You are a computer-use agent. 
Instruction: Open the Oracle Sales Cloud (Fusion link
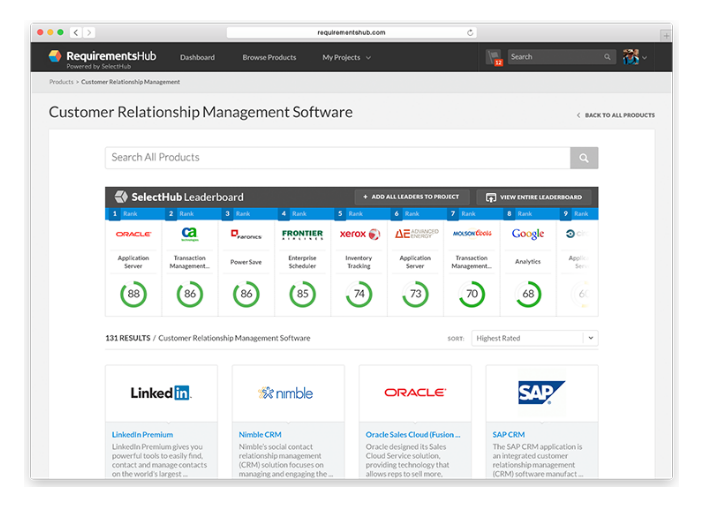tap(413, 435)
